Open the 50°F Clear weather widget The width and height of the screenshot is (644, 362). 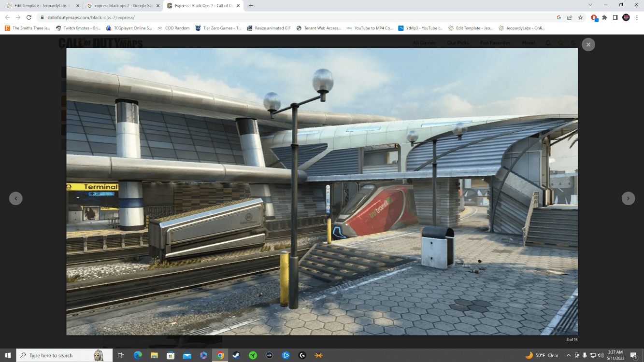pyautogui.click(x=542, y=355)
